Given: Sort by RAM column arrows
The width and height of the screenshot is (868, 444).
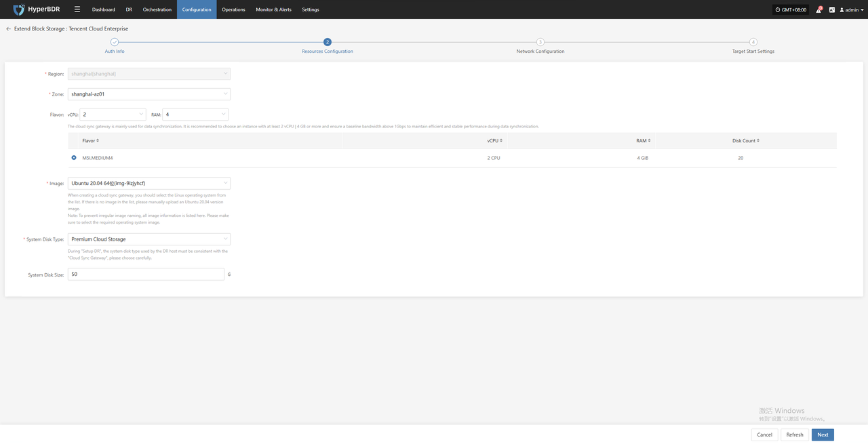Looking at the screenshot, I should pyautogui.click(x=650, y=140).
